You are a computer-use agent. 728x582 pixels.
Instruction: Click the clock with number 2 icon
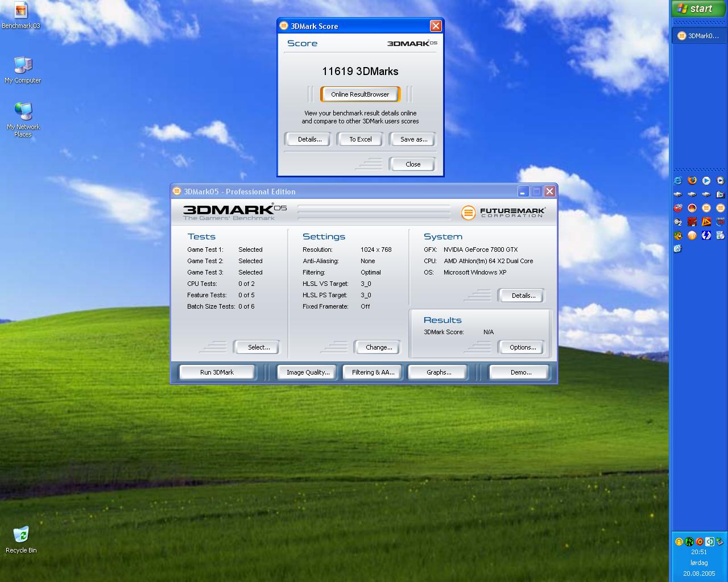pos(678,222)
